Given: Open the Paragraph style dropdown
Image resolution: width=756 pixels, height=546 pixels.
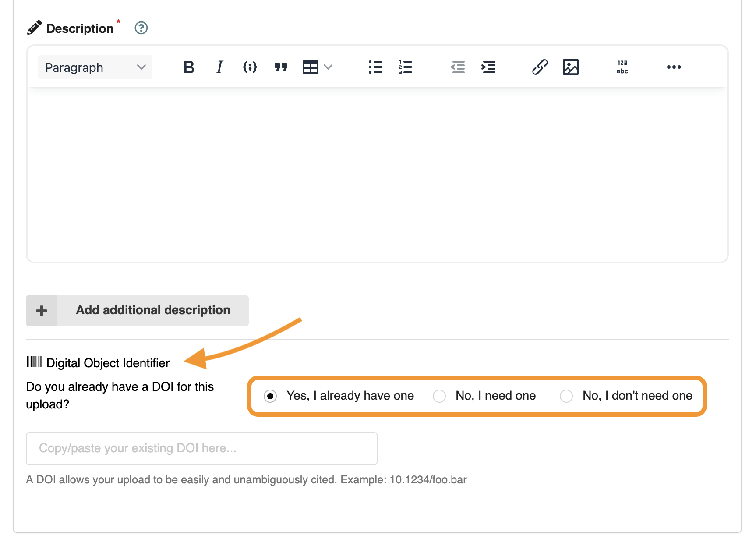Looking at the screenshot, I should 95,67.
